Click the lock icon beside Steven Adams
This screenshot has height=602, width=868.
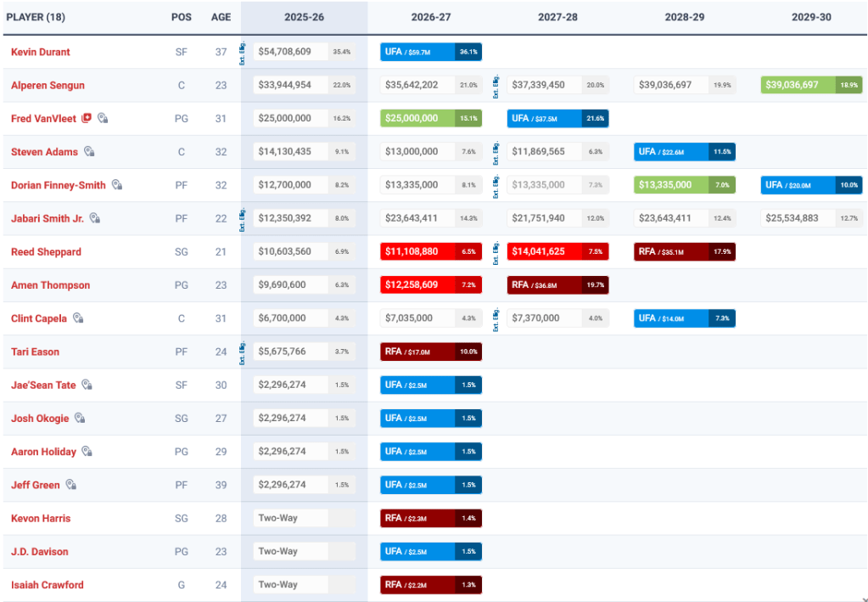[x=89, y=152]
